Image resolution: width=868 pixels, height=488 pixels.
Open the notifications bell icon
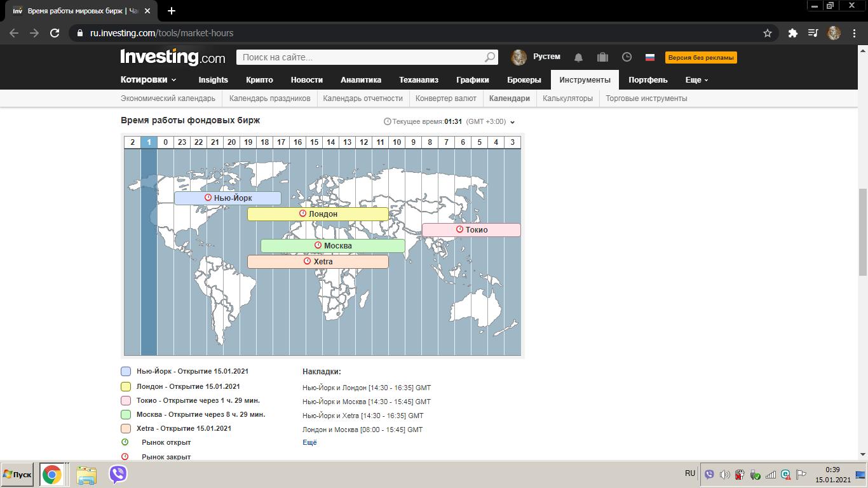point(578,57)
